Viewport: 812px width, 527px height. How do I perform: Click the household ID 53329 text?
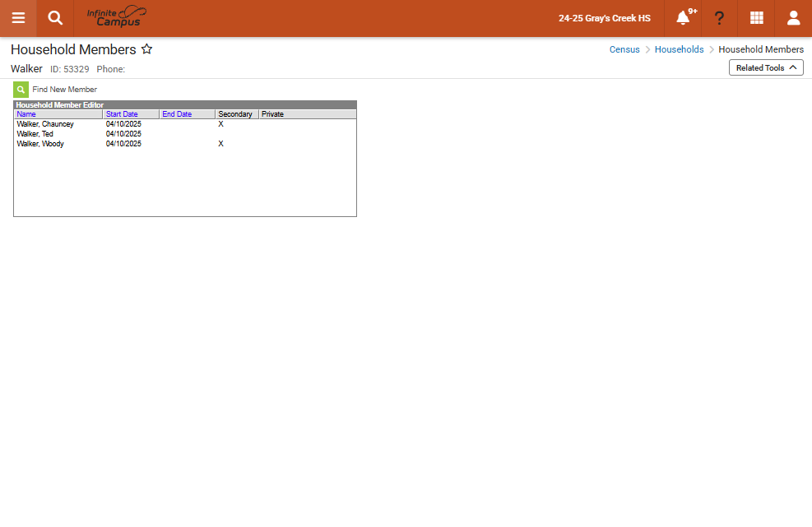(69, 69)
